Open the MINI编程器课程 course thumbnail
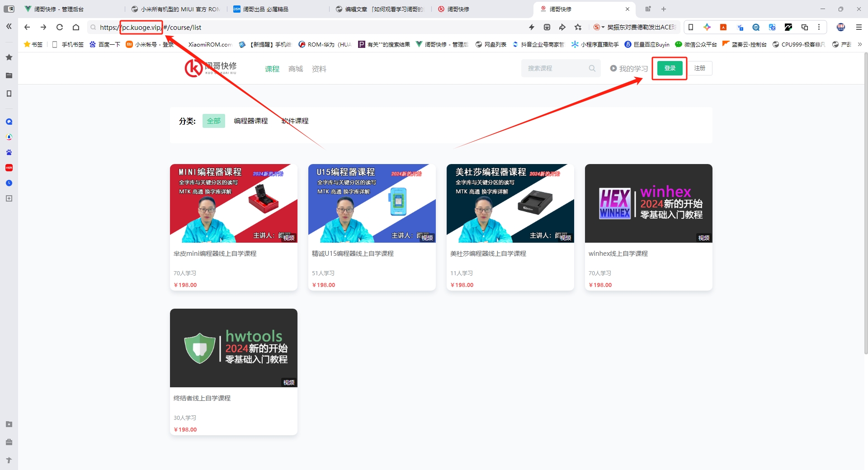 tap(234, 203)
